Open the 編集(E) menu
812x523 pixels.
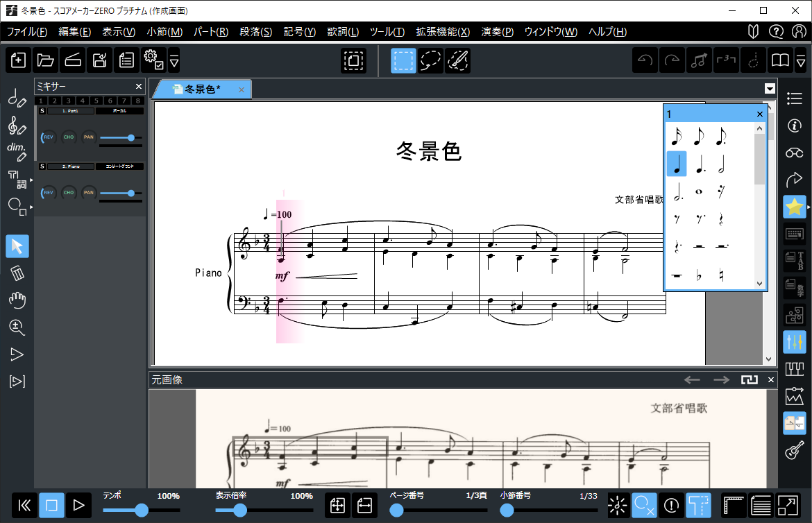coord(74,32)
